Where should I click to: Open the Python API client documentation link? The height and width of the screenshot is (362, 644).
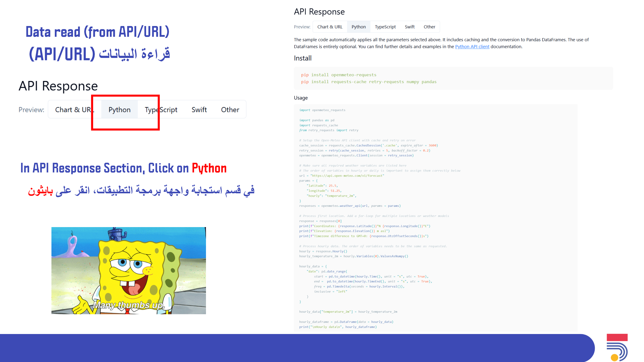point(472,47)
